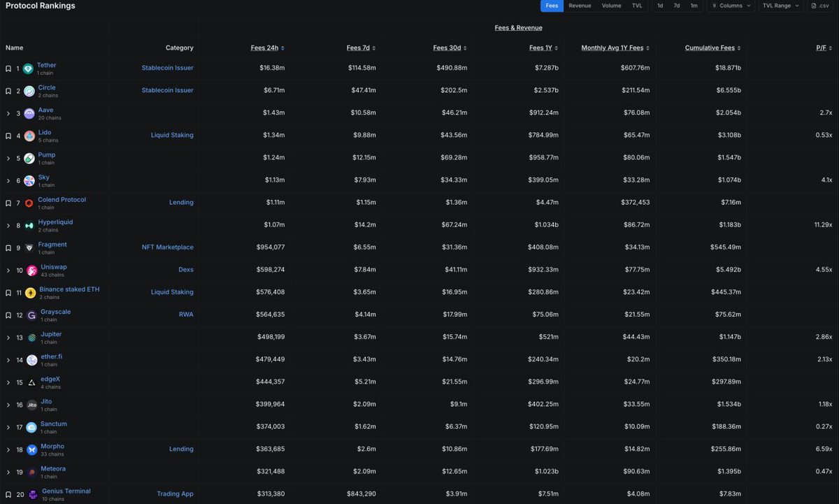This screenshot has height=504, width=839.
Task: Bookmark the Genius Terminal row
Action: click(x=8, y=495)
